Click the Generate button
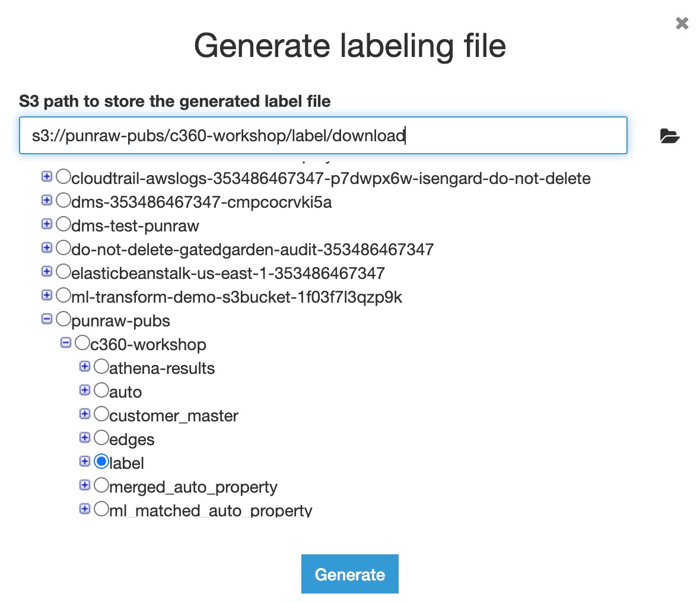The image size is (700, 603). click(x=349, y=574)
